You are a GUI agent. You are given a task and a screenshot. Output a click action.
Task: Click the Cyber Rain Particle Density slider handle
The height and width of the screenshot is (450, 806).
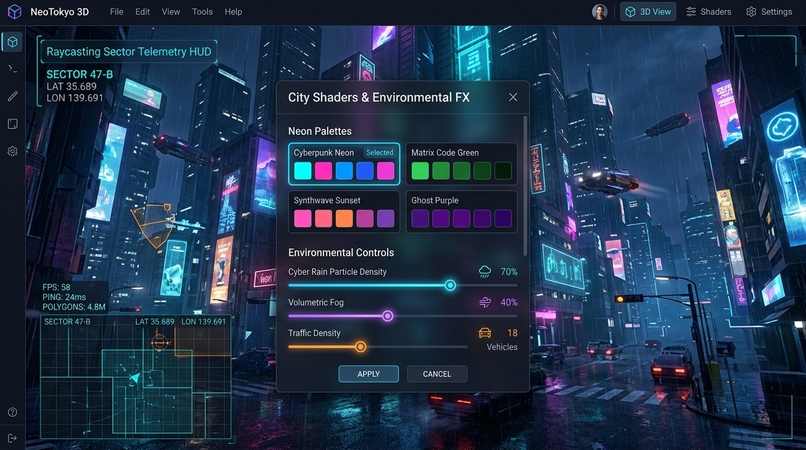click(x=450, y=285)
